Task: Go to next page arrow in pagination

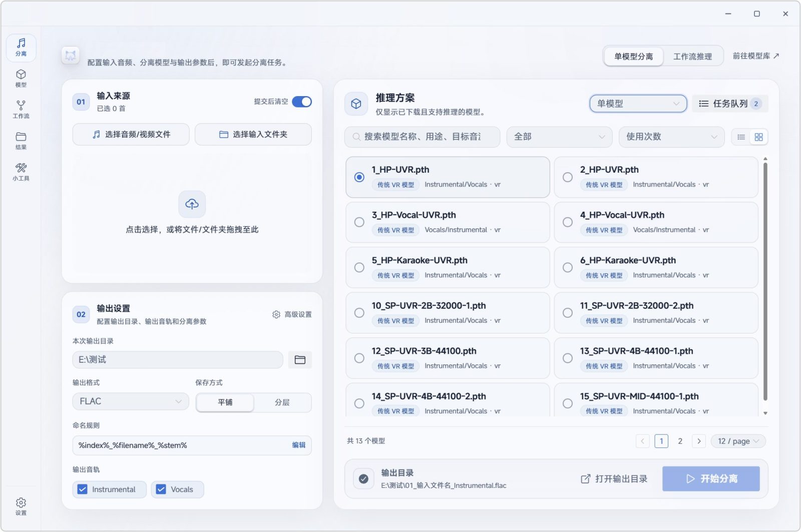Action: pos(699,441)
